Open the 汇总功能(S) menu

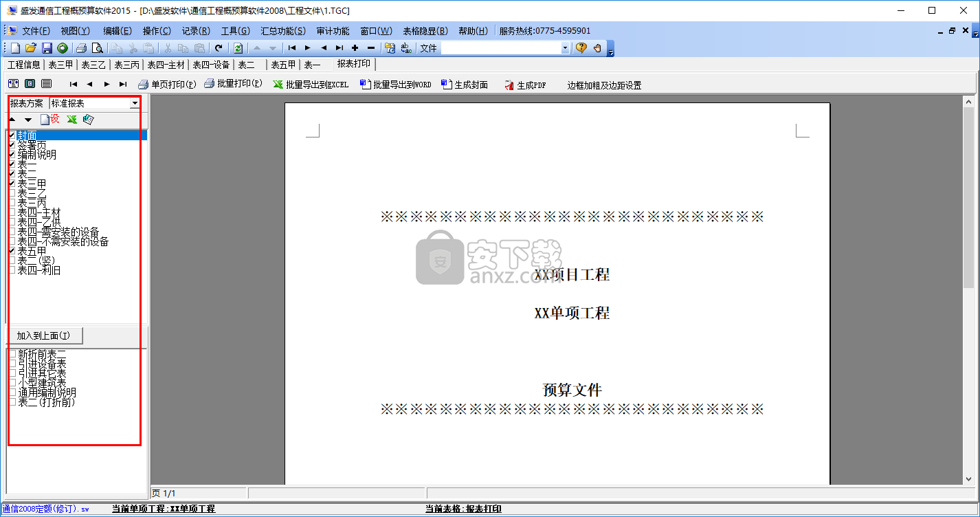click(283, 31)
